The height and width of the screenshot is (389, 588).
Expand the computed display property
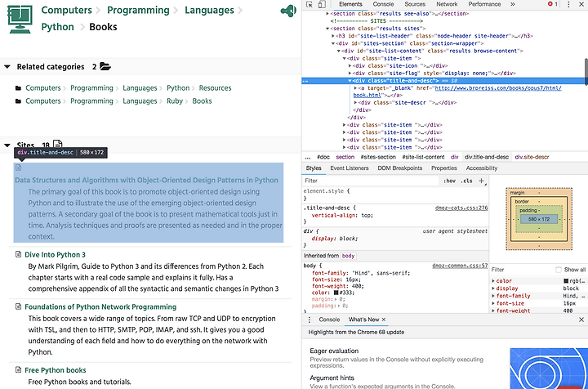point(493,288)
